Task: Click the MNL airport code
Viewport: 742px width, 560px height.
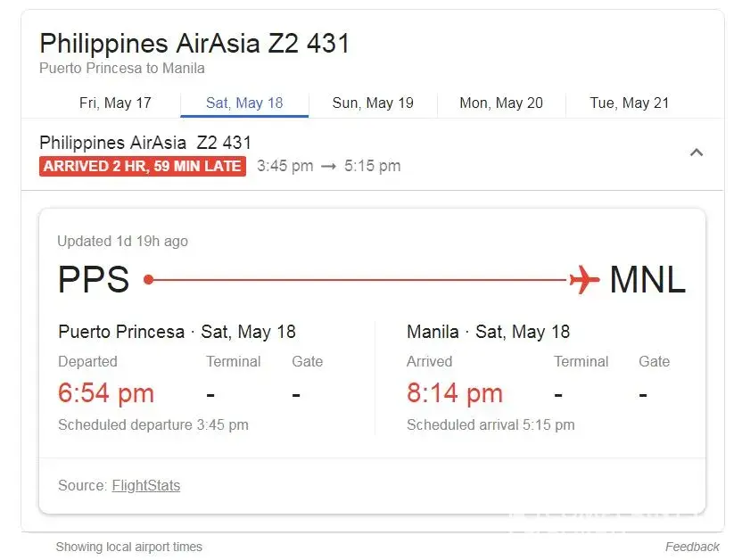Action: point(647,280)
